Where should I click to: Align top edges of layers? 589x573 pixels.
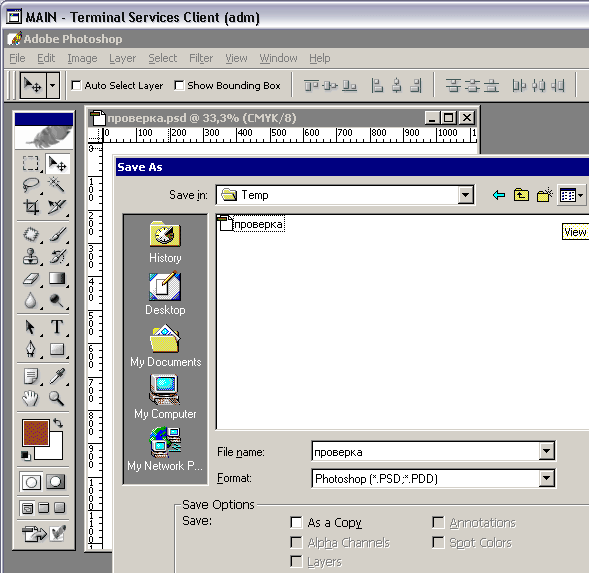[311, 86]
